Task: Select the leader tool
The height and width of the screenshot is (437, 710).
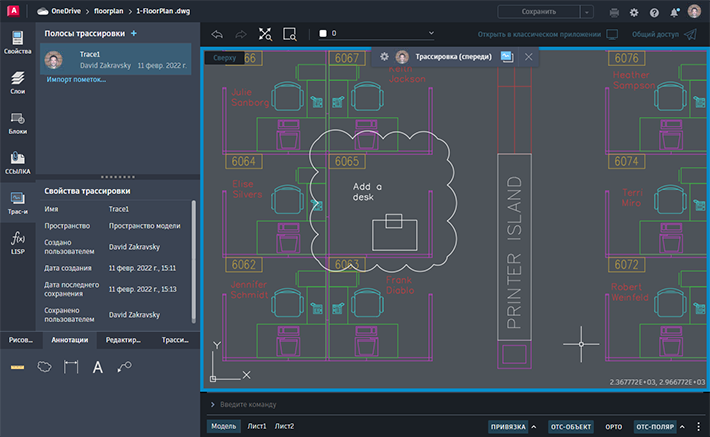Action: pos(124,366)
